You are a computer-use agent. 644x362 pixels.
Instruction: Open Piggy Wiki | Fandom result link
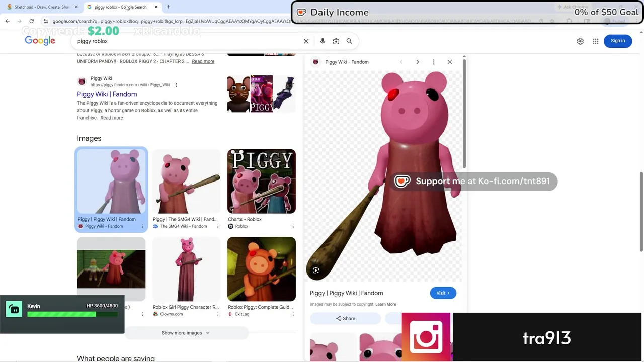(x=107, y=94)
